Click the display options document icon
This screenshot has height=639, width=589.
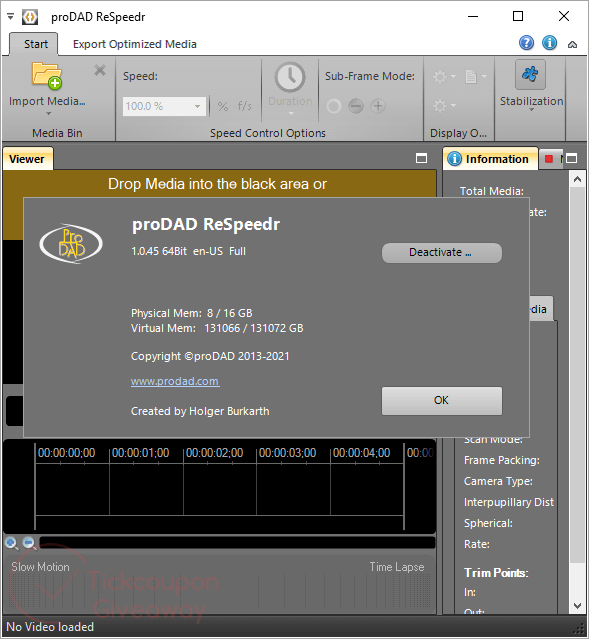point(471,76)
